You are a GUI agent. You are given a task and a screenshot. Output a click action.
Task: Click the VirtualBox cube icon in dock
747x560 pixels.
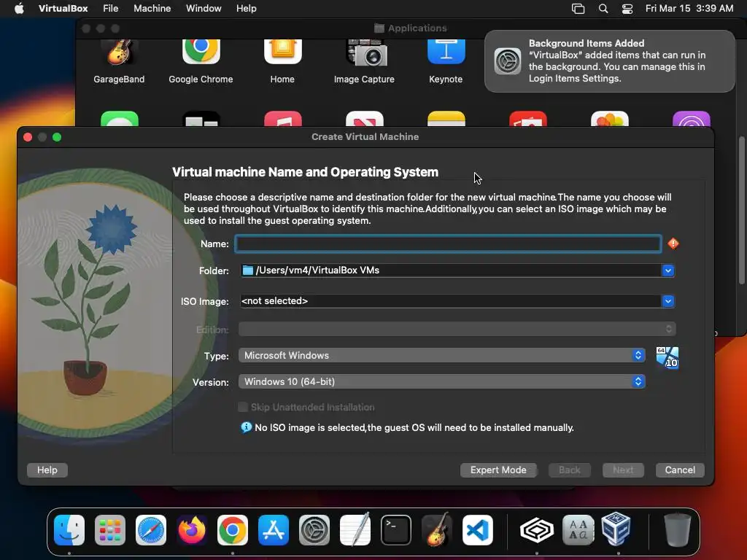coord(616,529)
